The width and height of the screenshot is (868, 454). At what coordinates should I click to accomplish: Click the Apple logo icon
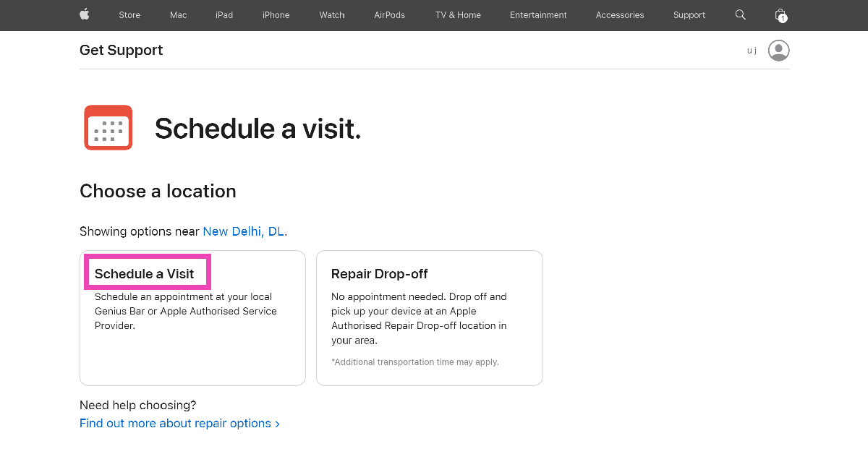pyautogui.click(x=85, y=14)
